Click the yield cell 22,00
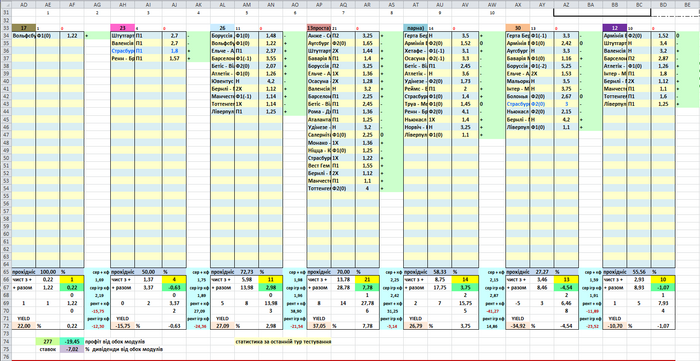Screen dimensions: 700x361 [x=24, y=326]
